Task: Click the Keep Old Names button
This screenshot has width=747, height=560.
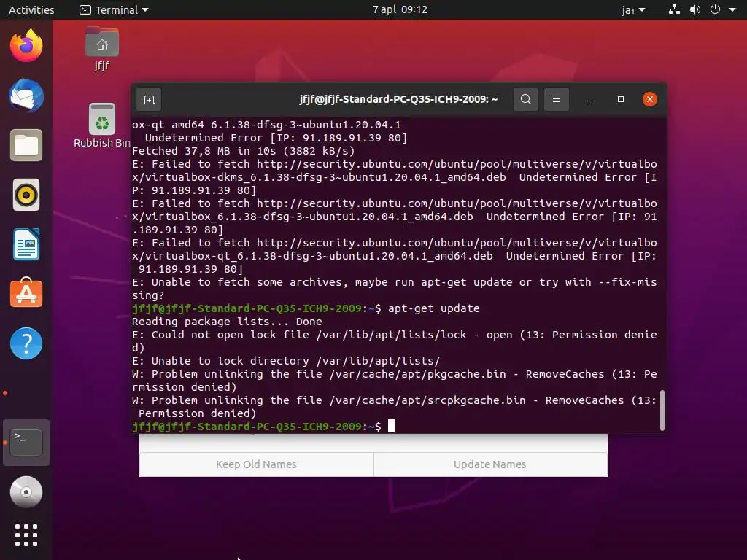Action: pyautogui.click(x=256, y=464)
